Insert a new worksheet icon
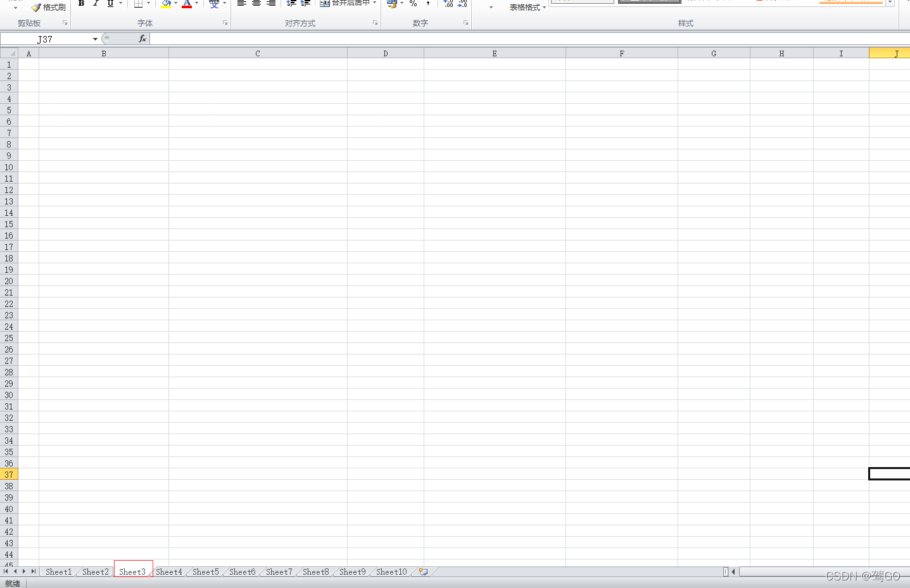The height and width of the screenshot is (588, 910). (423, 572)
